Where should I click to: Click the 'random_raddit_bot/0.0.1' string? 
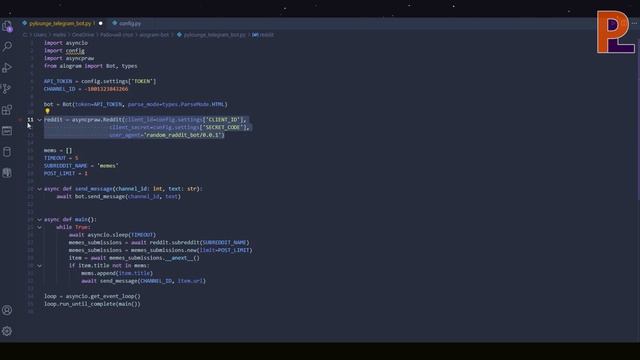pos(183,135)
